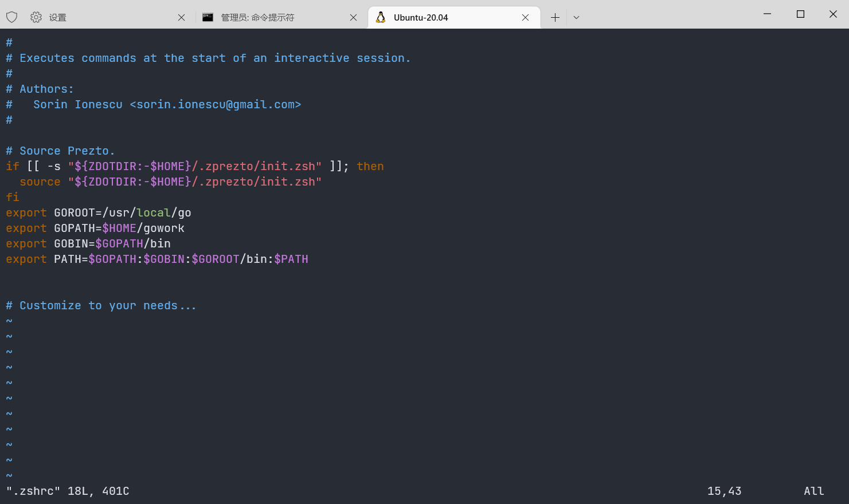Click the .zshrc filename in the status line
The height and width of the screenshot is (504, 849).
click(34, 491)
